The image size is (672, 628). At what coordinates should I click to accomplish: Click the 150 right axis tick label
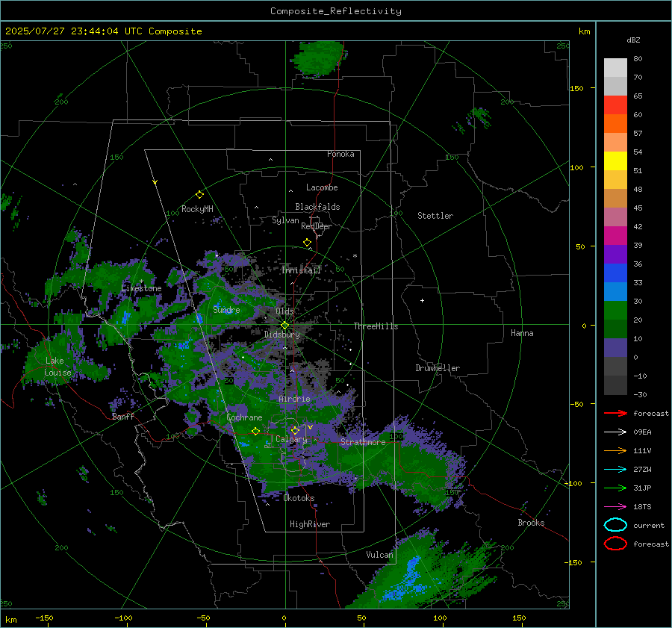point(577,88)
